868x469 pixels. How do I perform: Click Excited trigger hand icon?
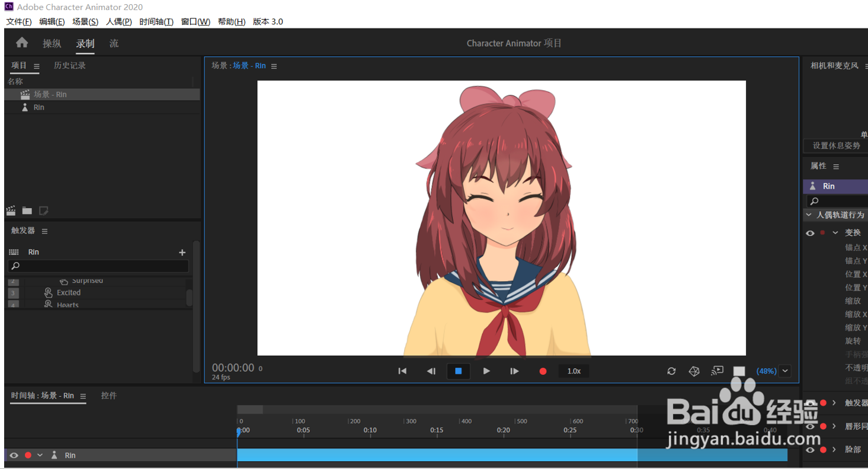coord(49,293)
